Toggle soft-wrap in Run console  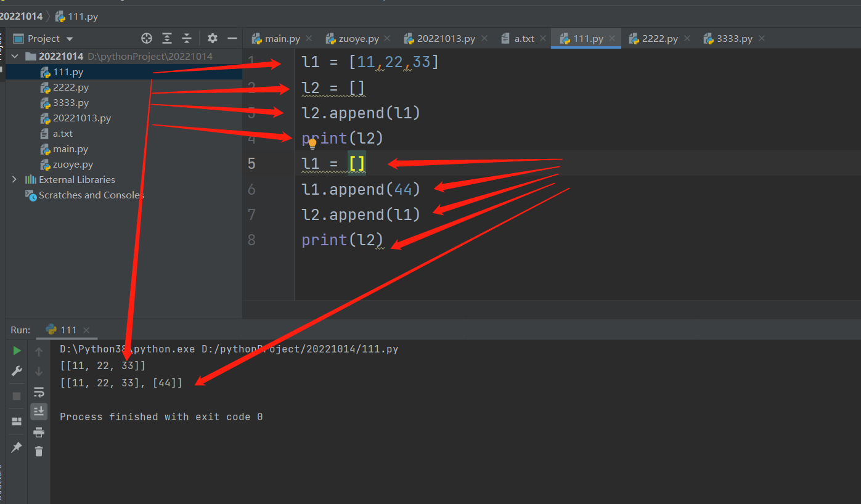[x=39, y=392]
